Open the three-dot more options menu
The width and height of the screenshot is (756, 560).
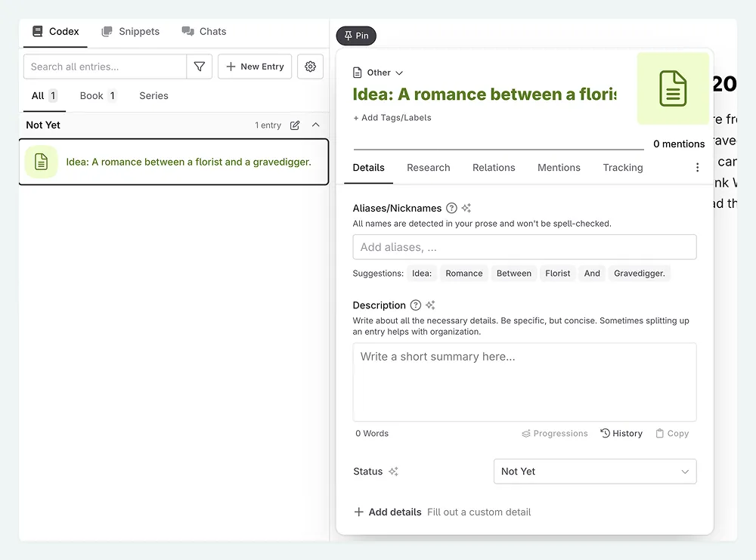[x=697, y=168]
